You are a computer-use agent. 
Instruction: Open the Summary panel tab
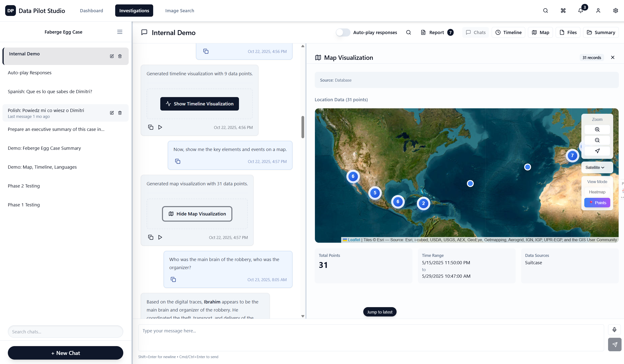(x=601, y=32)
